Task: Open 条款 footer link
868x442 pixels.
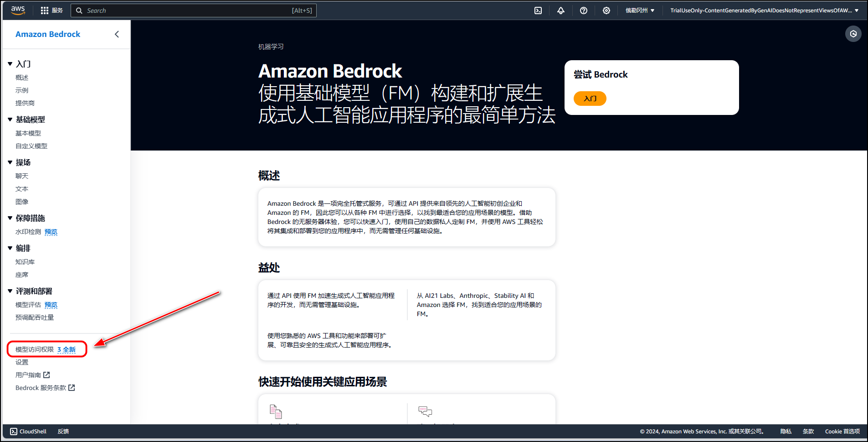Action: (x=808, y=432)
